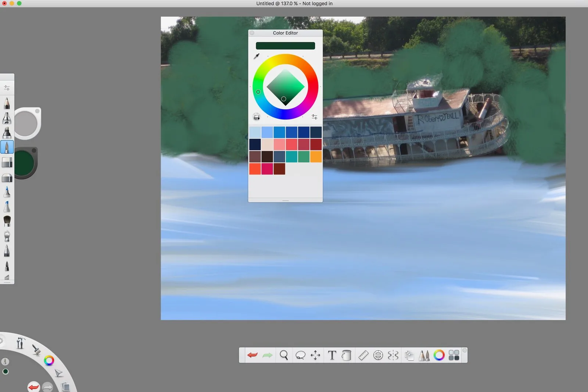Open the lagoon color wheel menu

(x=49, y=360)
